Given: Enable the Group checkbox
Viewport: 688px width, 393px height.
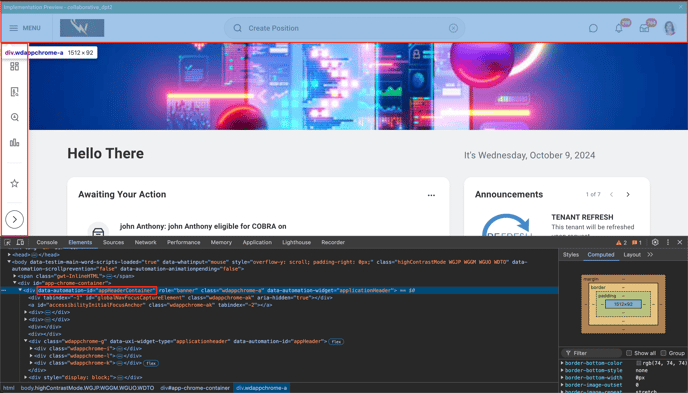Looking at the screenshot, I should pos(663,353).
